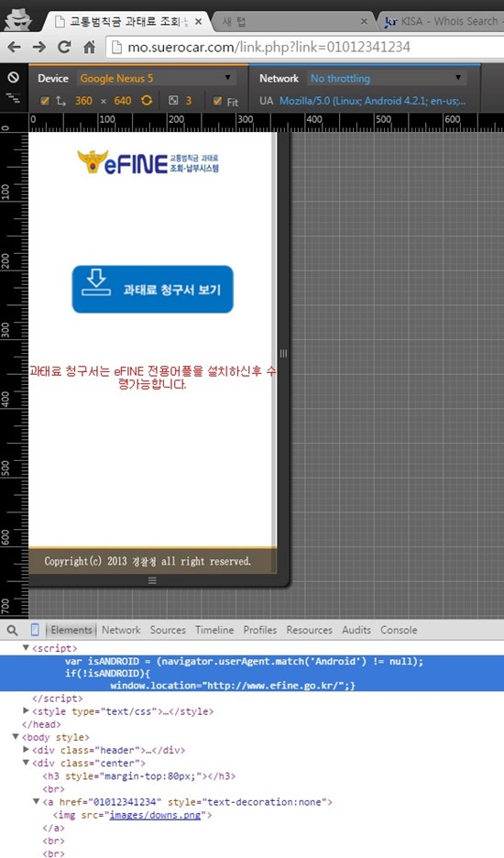Edit the width value 360
Screen dimensions: 504x858
click(x=83, y=101)
